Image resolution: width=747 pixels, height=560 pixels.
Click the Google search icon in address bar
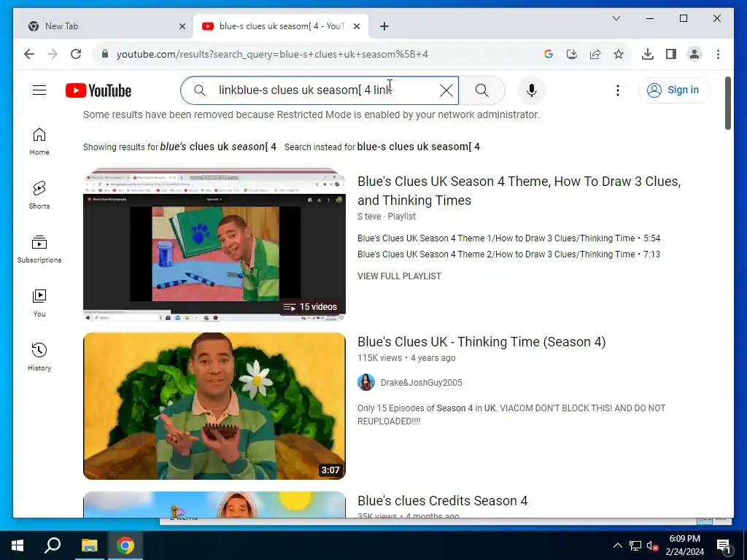click(x=549, y=54)
